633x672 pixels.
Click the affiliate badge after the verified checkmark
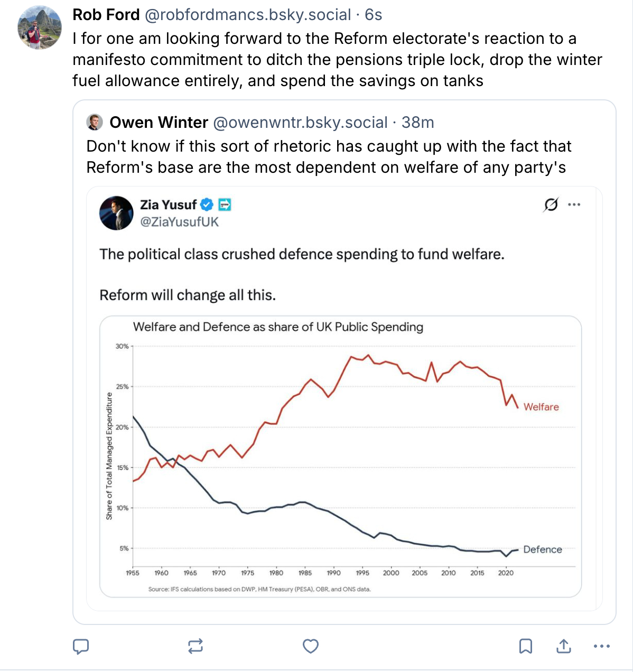point(225,204)
